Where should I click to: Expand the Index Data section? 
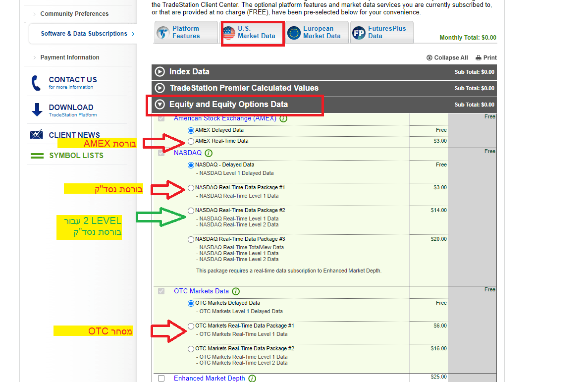pyautogui.click(x=160, y=72)
